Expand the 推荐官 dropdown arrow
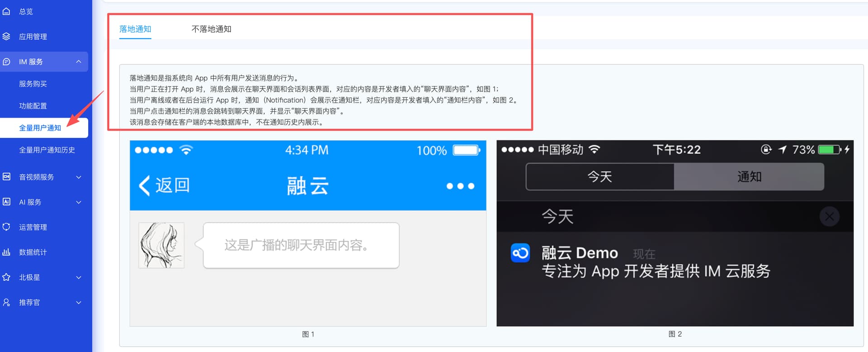The height and width of the screenshot is (352, 868). (79, 303)
